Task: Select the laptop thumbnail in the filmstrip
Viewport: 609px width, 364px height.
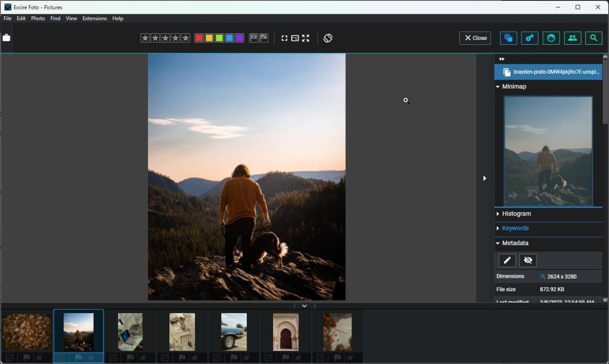Action: point(130,332)
